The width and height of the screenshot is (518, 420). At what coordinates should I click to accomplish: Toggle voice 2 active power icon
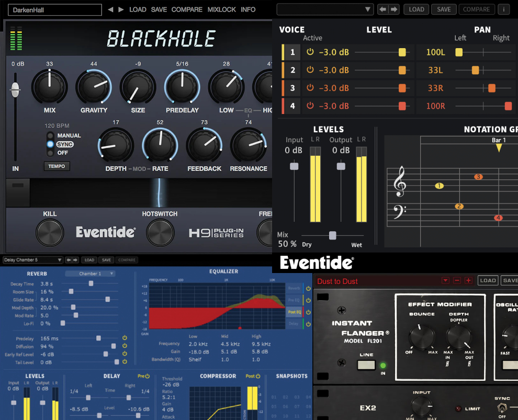coord(310,70)
